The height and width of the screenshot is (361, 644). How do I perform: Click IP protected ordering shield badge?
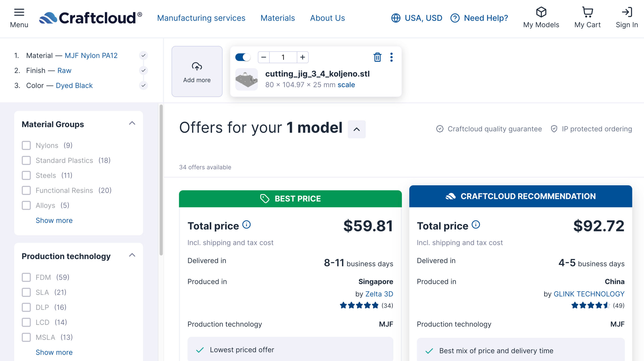pyautogui.click(x=591, y=129)
